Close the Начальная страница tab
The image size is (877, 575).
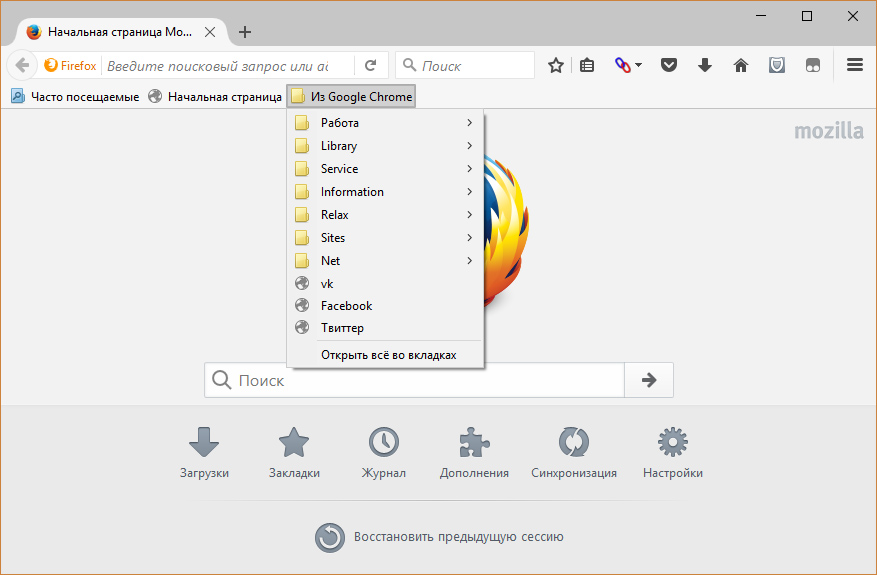(210, 32)
